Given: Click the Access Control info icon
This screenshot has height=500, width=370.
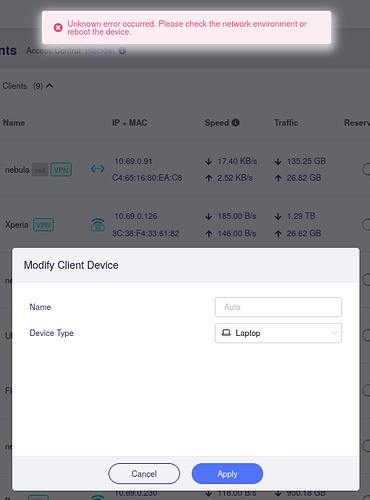Looking at the screenshot, I should click(122, 51).
